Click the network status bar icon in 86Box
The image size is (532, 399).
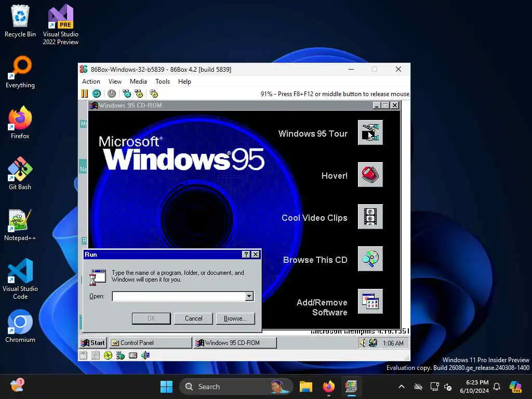click(x=121, y=355)
